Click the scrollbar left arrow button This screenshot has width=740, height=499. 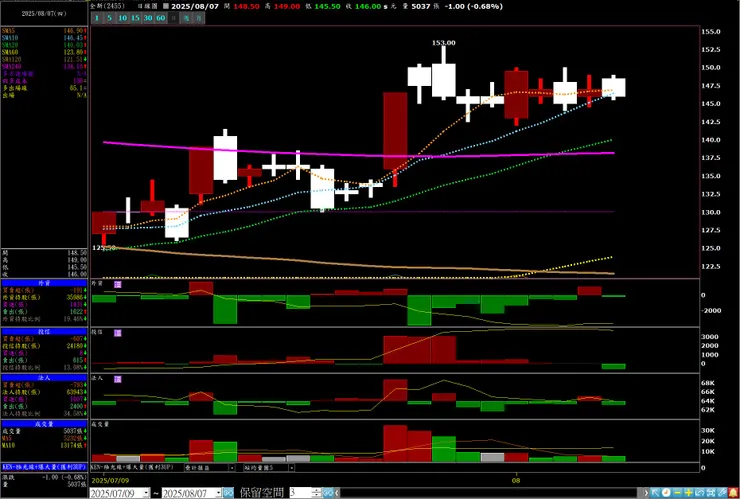click(336, 493)
